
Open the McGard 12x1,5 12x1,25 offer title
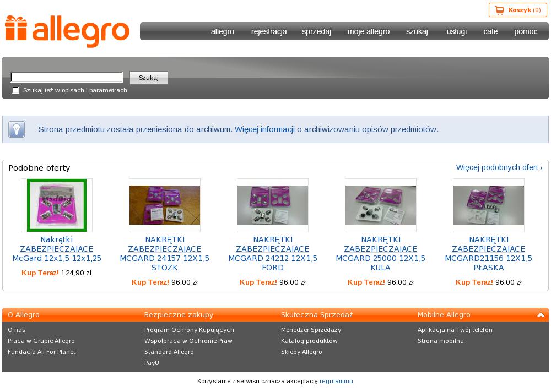(57, 249)
